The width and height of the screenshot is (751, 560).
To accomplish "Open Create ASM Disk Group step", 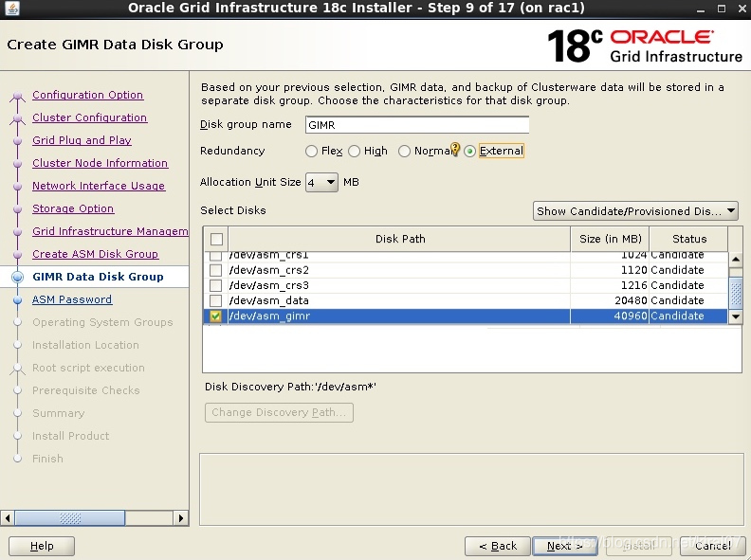I will 96,254.
